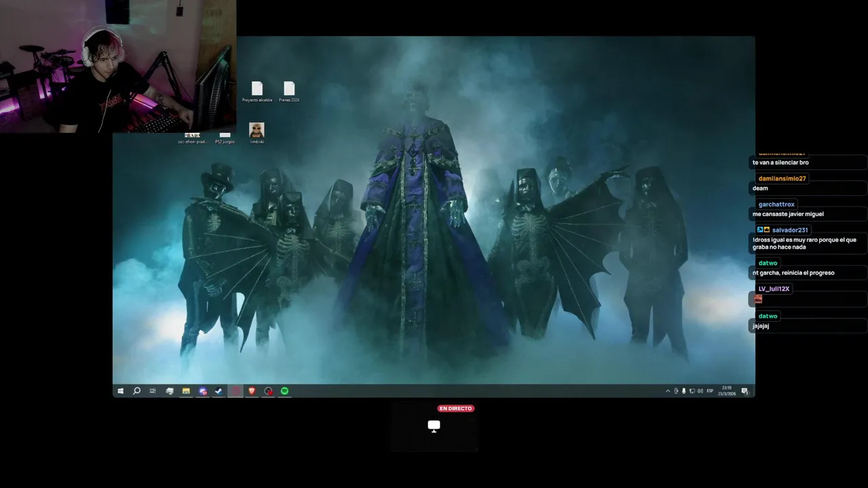Click the emote in LV_luli12X's message

(x=758, y=299)
